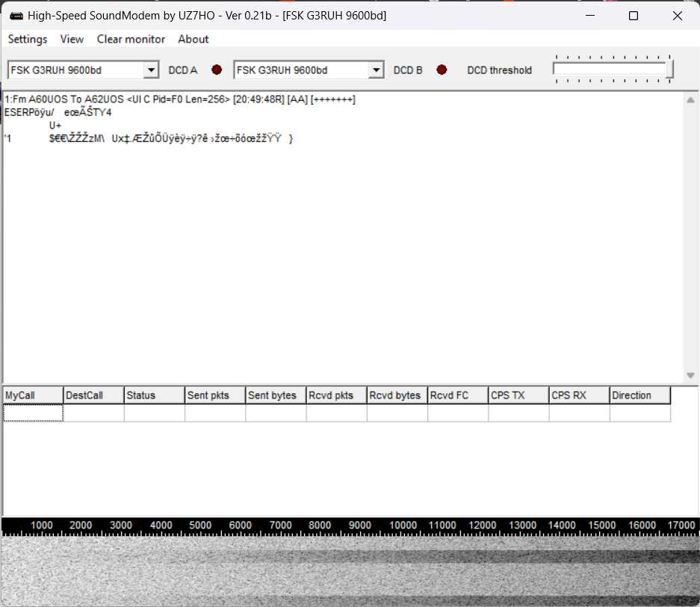Click the Direction column header
This screenshot has height=607, width=700.
point(640,395)
